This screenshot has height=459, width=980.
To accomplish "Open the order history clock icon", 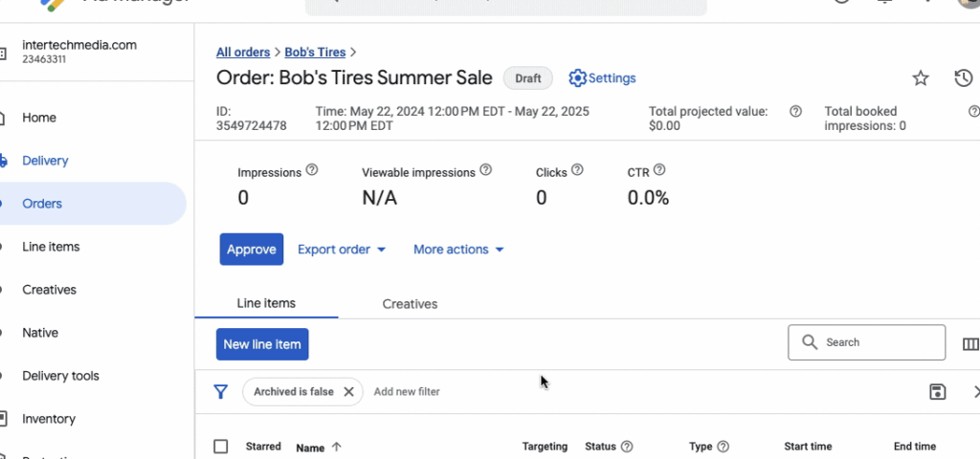I will (x=963, y=78).
